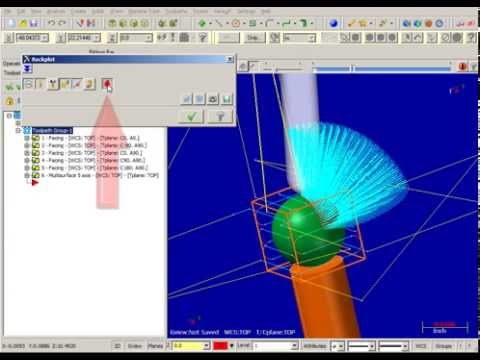
Task: Toggle the second Backplot option icon
Action: pos(41,84)
